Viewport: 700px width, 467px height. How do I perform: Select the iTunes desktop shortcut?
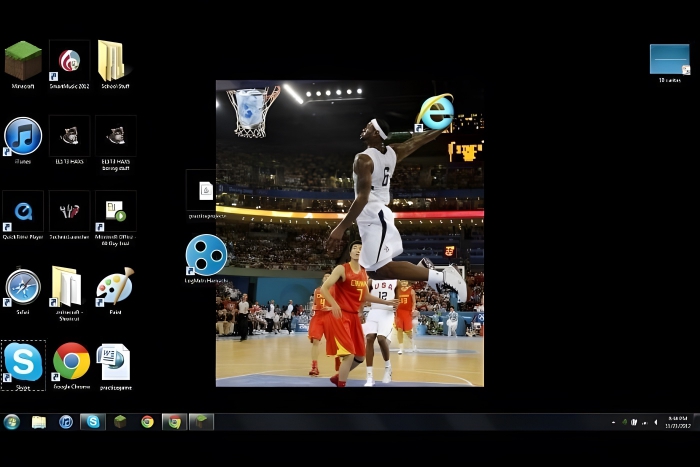(x=23, y=136)
